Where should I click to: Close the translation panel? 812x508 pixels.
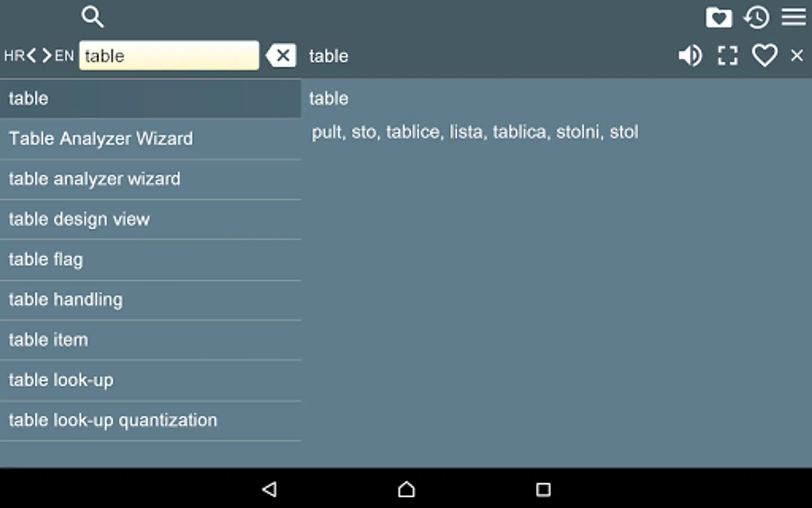point(797,55)
